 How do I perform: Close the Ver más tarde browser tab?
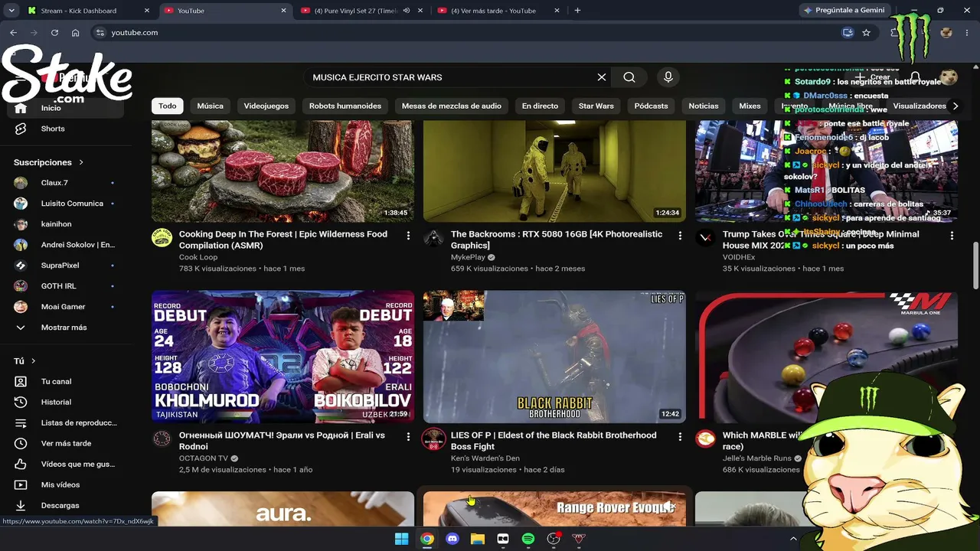(557, 11)
